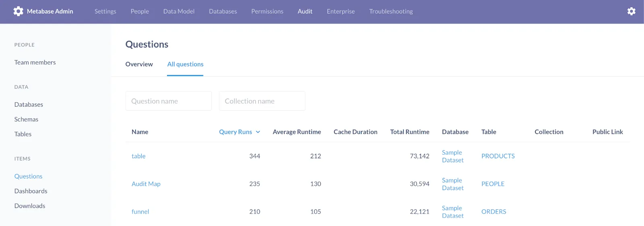Open the Audit Map question link
Viewport: 644px width, 226px height.
(146, 184)
